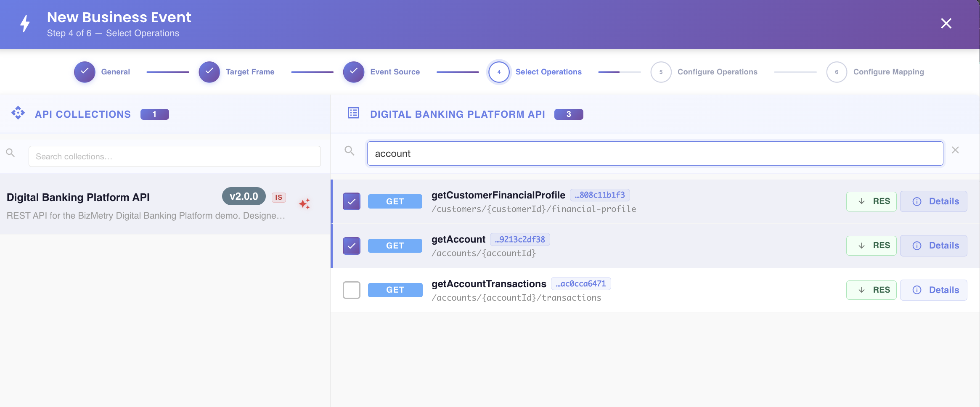Close the New Business Event dialog
This screenshot has width=980, height=407.
click(946, 24)
